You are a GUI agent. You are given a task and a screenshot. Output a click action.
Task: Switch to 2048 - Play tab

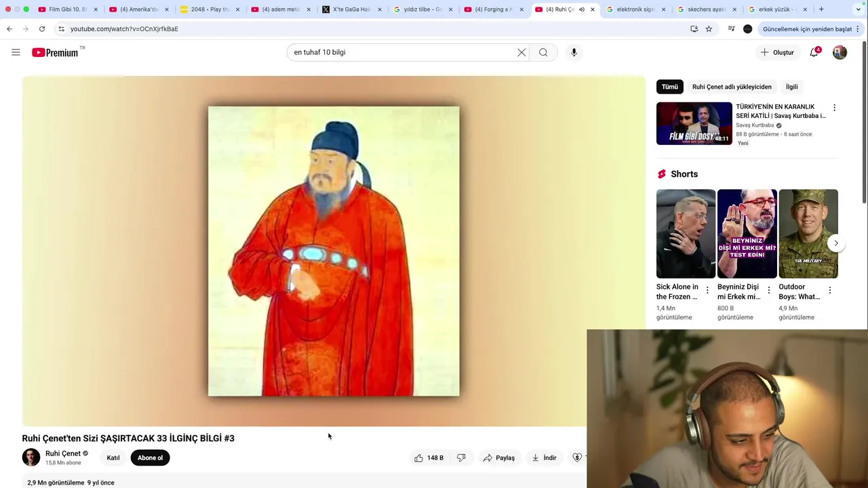click(210, 9)
